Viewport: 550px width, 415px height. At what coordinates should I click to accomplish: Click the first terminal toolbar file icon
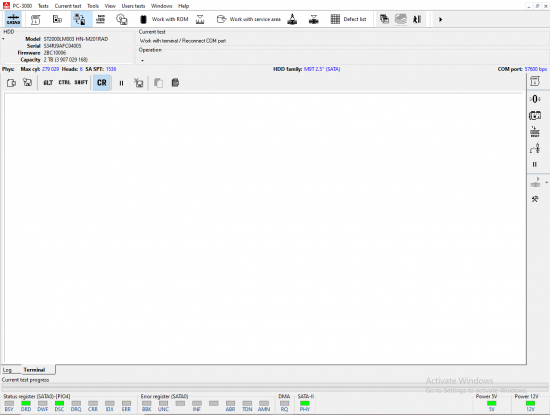pyautogui.click(x=12, y=83)
